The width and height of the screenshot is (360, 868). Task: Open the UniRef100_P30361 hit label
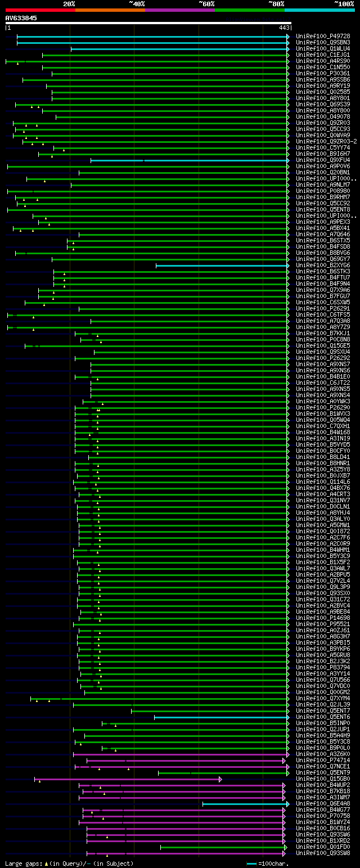[x=323, y=74]
